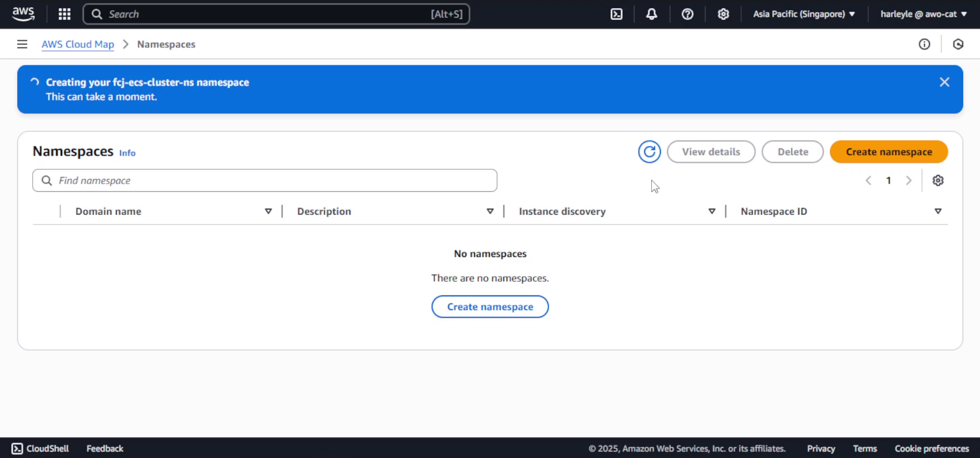
Task: Click the Delete button
Action: point(793,152)
